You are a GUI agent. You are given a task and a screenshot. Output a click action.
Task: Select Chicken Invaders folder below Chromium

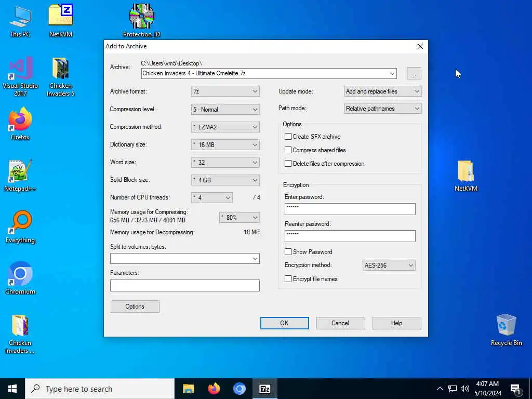pos(20,334)
